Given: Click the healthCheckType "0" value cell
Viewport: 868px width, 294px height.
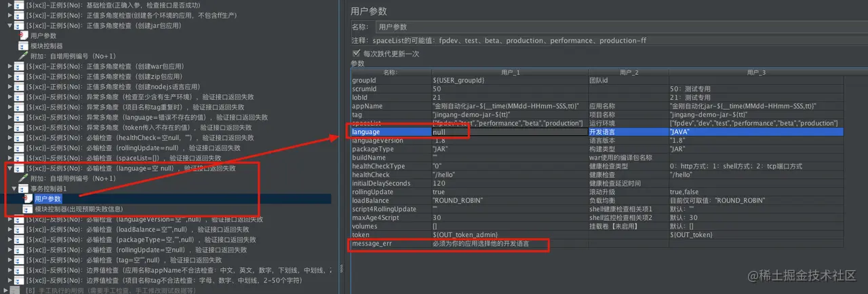Looking at the screenshot, I should tap(510, 166).
